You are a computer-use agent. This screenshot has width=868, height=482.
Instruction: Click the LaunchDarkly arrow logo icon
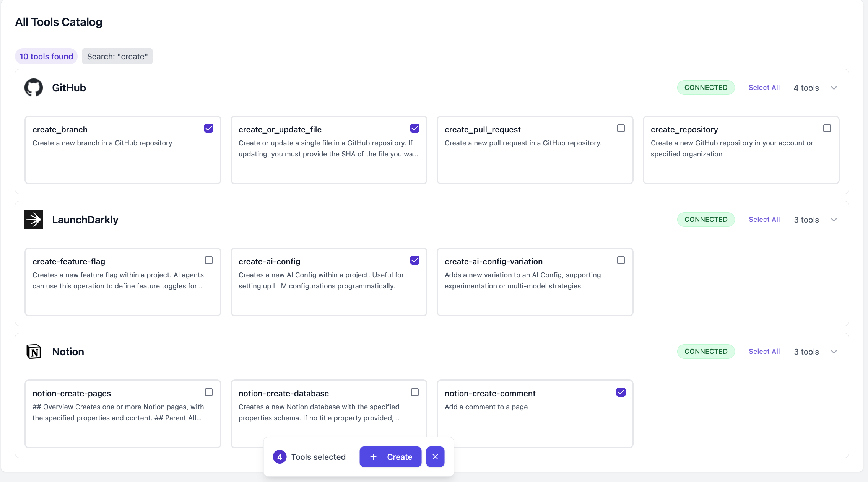click(34, 220)
